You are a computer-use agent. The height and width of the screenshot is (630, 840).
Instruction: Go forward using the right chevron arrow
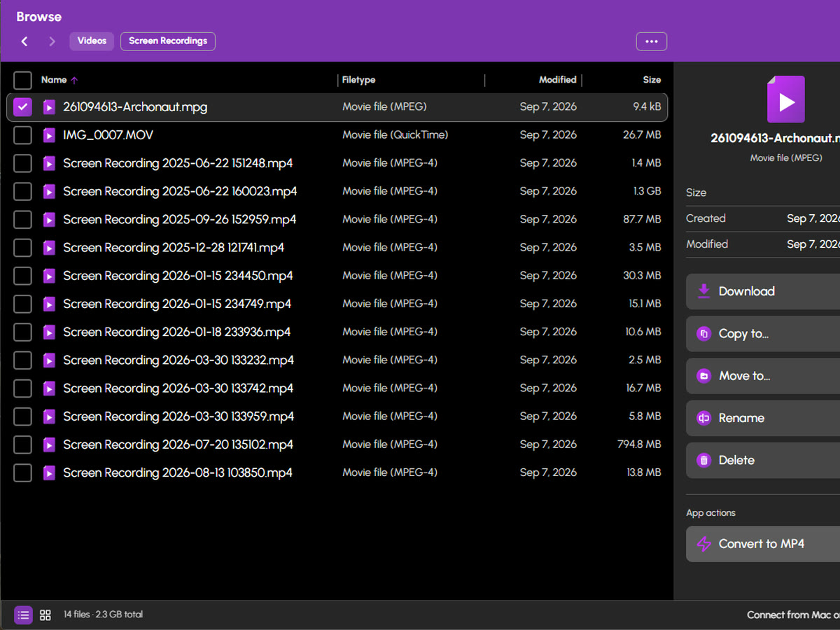coord(52,41)
